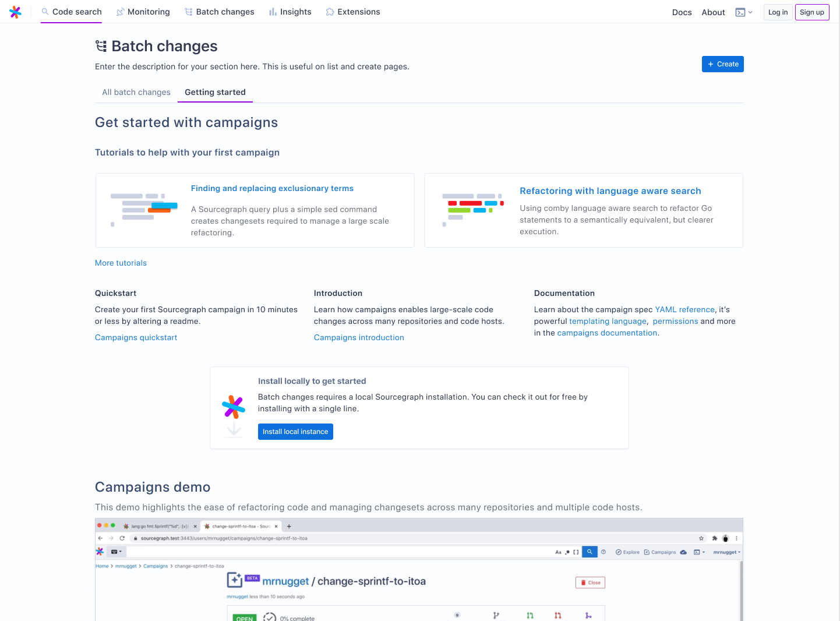Image resolution: width=840 pixels, height=621 pixels.
Task: Open the About link in the header
Action: pyautogui.click(x=713, y=12)
